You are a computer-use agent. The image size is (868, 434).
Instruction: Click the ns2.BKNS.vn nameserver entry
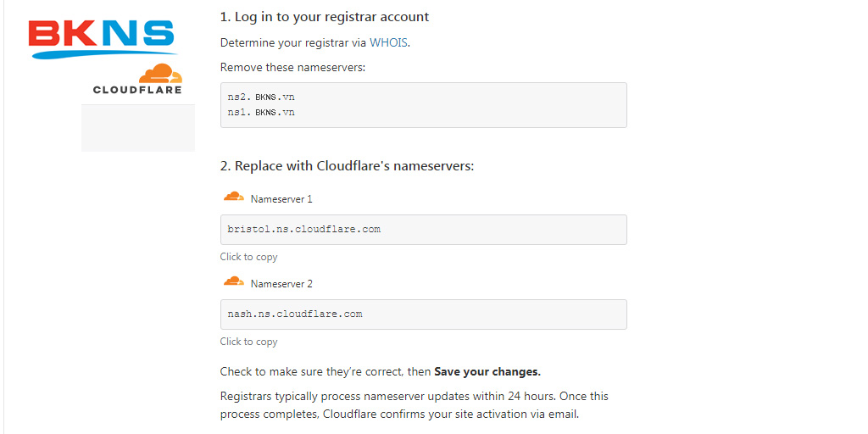click(x=261, y=97)
